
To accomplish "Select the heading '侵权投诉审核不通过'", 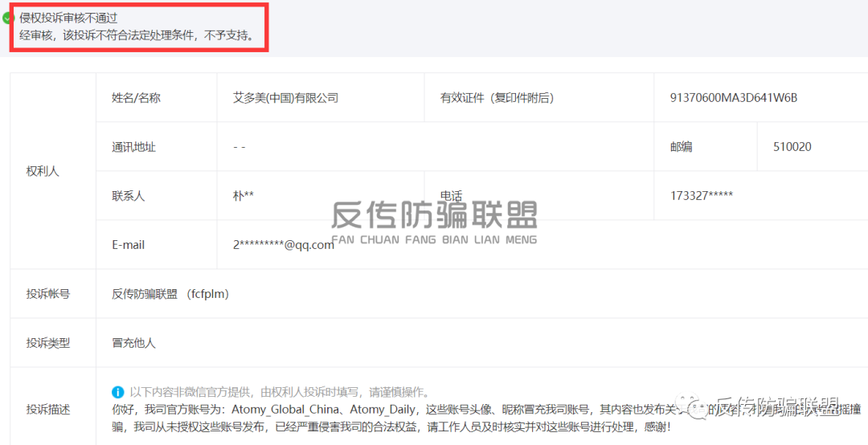I will (68, 18).
